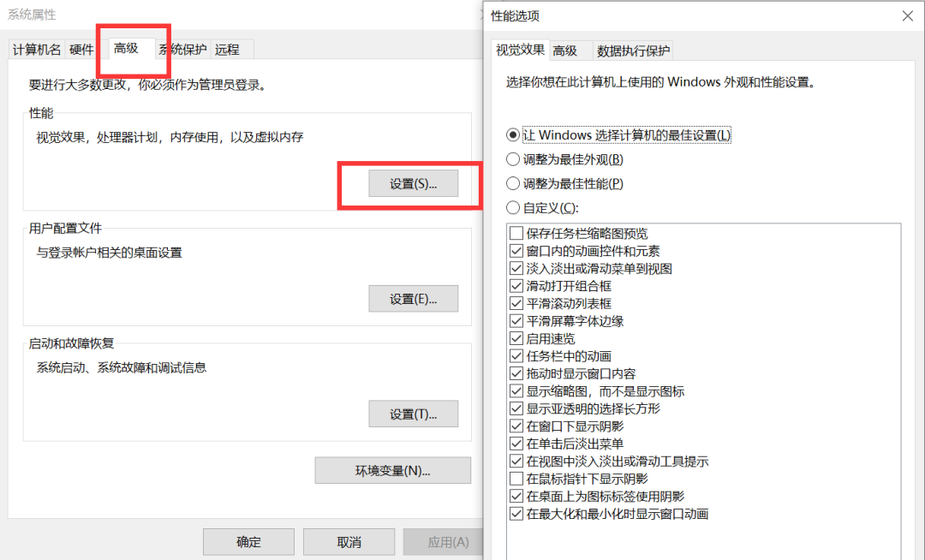Switch to 高级 tab in 性能选项 dialog
This screenshot has width=925, height=560.
coord(564,51)
